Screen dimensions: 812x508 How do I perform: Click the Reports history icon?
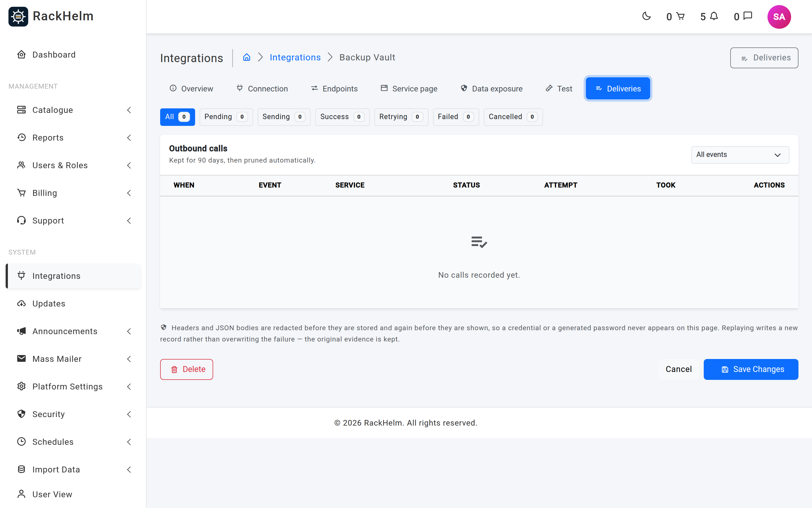21,137
